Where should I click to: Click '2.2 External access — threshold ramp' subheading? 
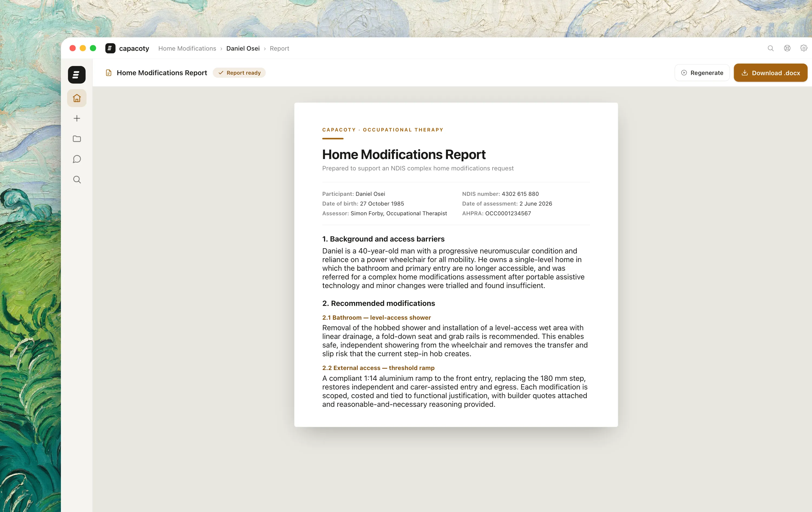click(378, 368)
